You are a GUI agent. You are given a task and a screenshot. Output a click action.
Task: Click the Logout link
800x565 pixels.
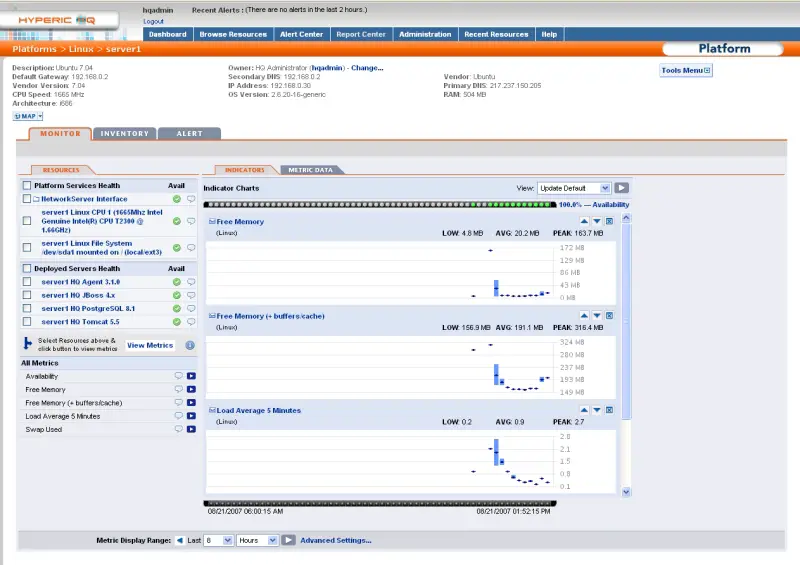tap(153, 21)
